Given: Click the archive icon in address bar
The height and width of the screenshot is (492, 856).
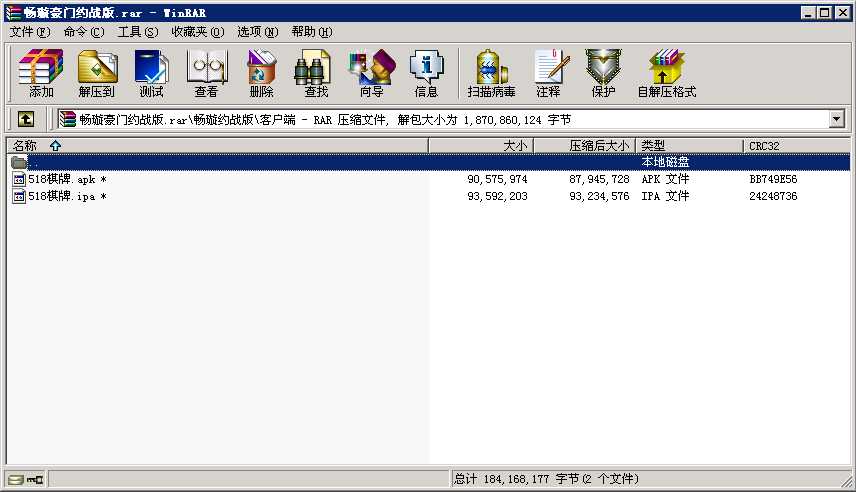Looking at the screenshot, I should click(x=68, y=119).
